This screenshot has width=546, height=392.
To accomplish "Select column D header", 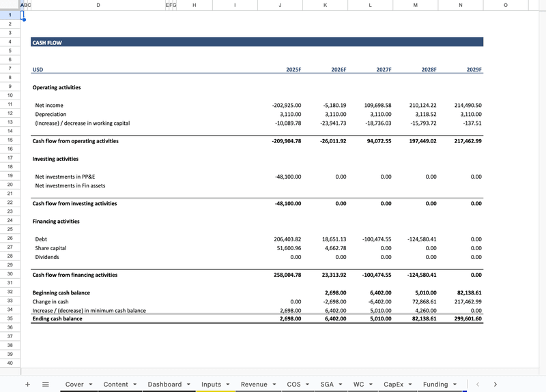I will (x=98, y=5).
